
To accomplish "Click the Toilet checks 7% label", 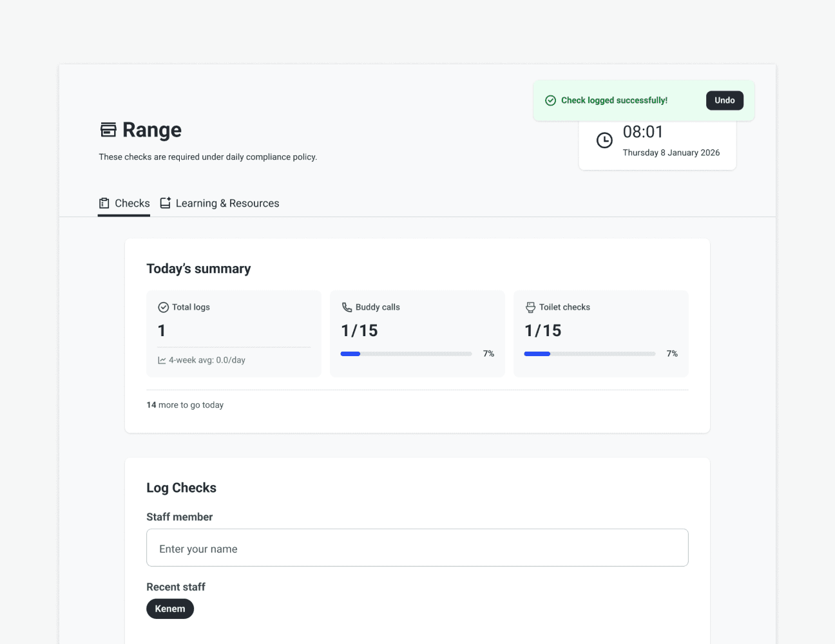I will click(x=672, y=354).
